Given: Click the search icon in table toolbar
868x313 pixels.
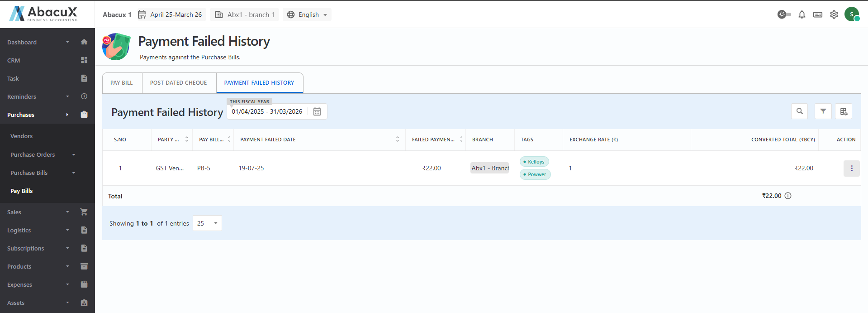Looking at the screenshot, I should pyautogui.click(x=799, y=111).
